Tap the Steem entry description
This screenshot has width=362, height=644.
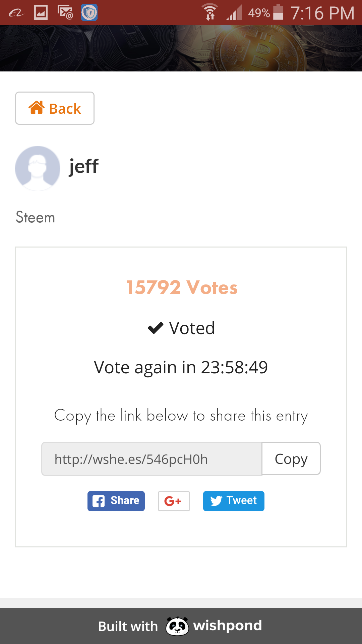tap(35, 217)
